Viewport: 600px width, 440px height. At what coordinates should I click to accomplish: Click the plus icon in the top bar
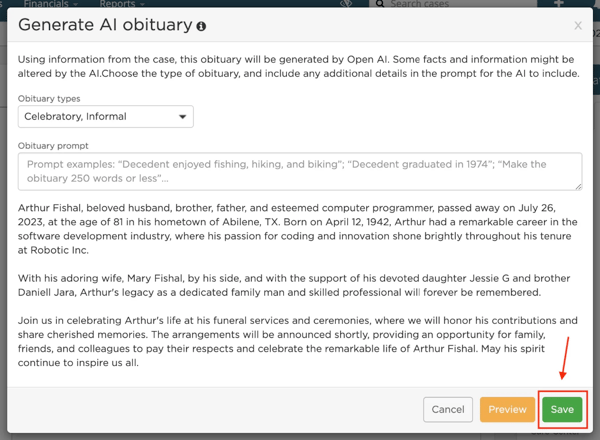click(559, 3)
